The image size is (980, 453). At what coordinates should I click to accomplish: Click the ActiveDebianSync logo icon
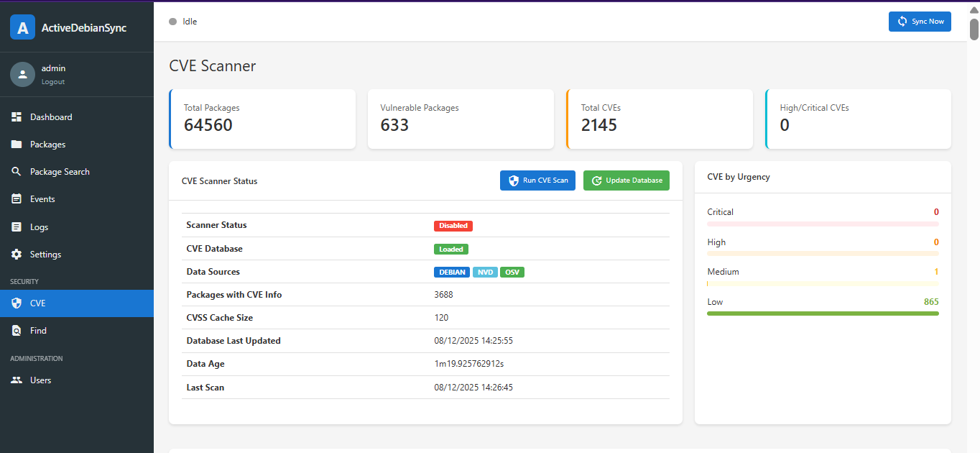[x=22, y=27]
